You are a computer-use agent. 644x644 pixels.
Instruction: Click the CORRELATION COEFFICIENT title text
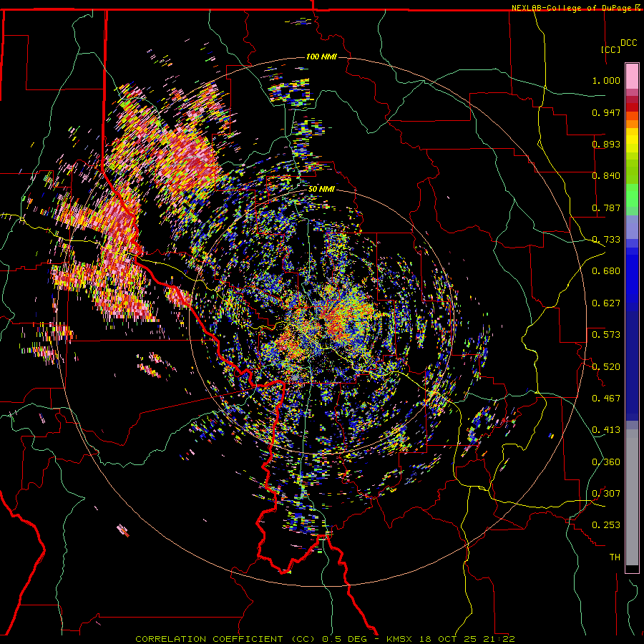(x=209, y=639)
